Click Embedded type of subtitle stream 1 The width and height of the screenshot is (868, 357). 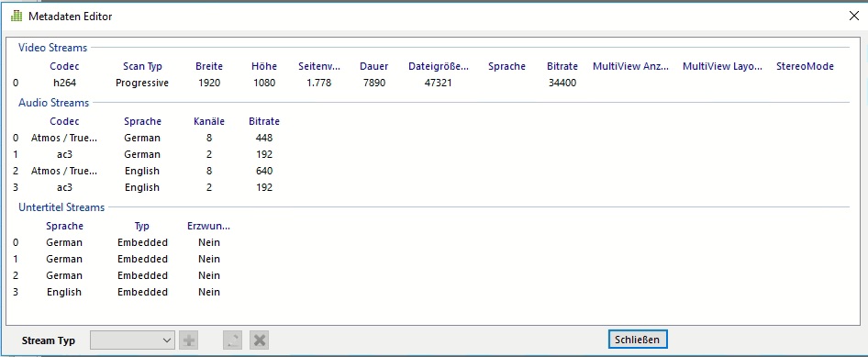142,259
